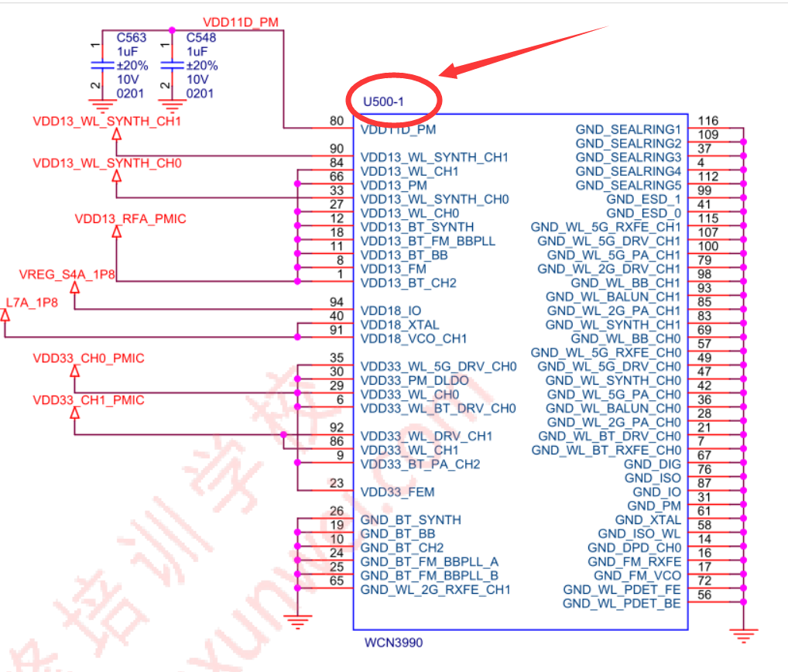Select the U500-1 reference designator
Viewport: 788px width, 672px height.
click(383, 101)
